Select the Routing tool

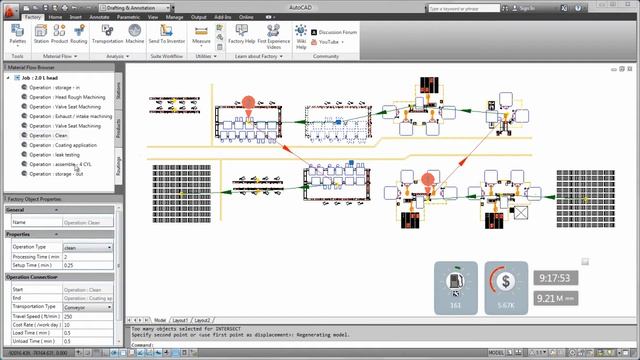(x=79, y=34)
